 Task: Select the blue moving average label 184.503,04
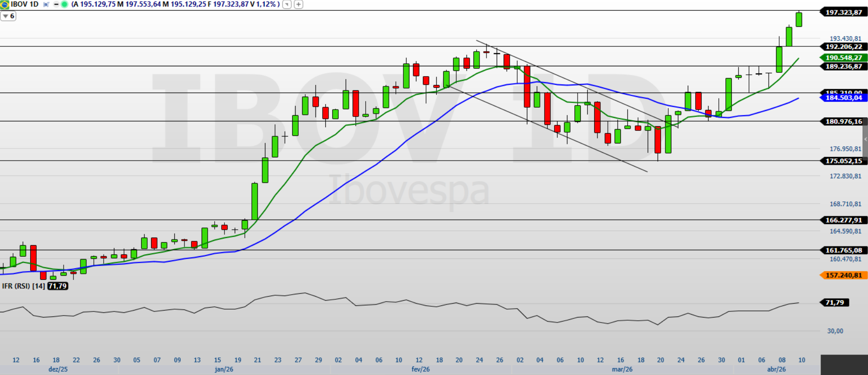tap(843, 97)
